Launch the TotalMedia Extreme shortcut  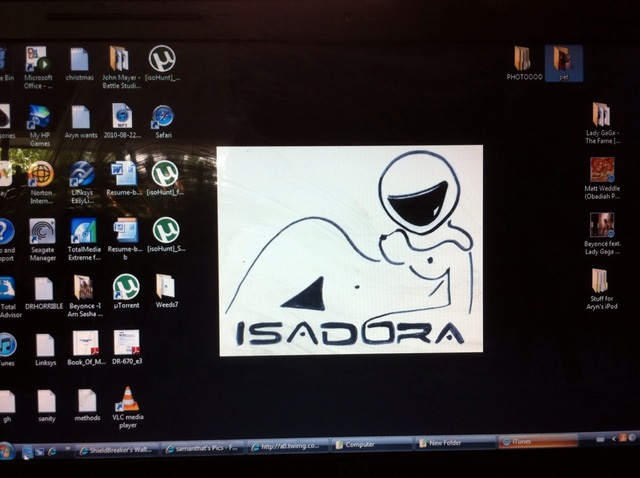(84, 231)
